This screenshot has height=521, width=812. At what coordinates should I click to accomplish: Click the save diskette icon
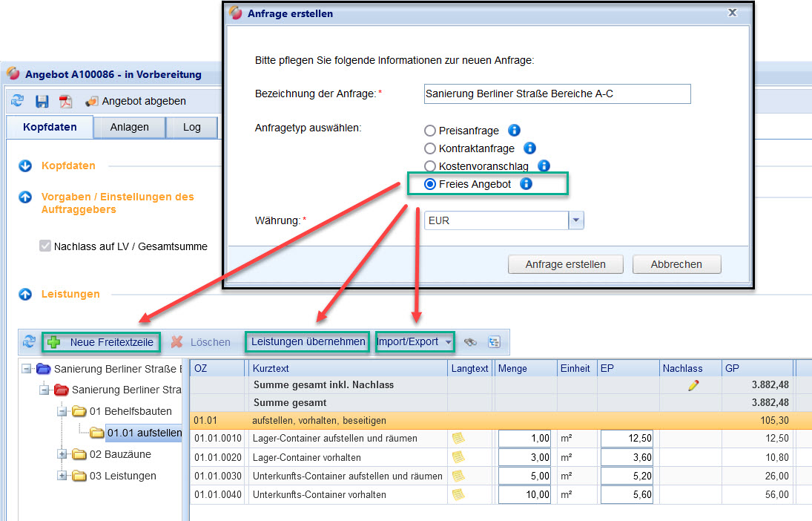(x=42, y=101)
